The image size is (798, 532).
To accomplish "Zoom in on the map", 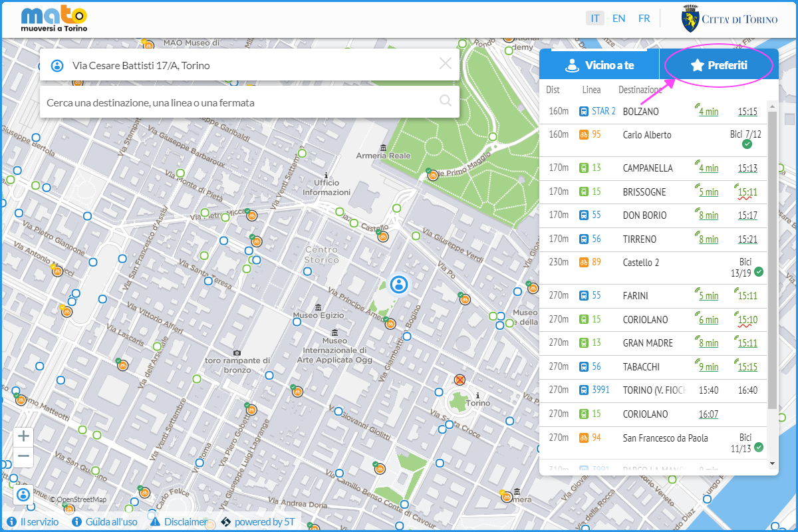I will [x=23, y=436].
